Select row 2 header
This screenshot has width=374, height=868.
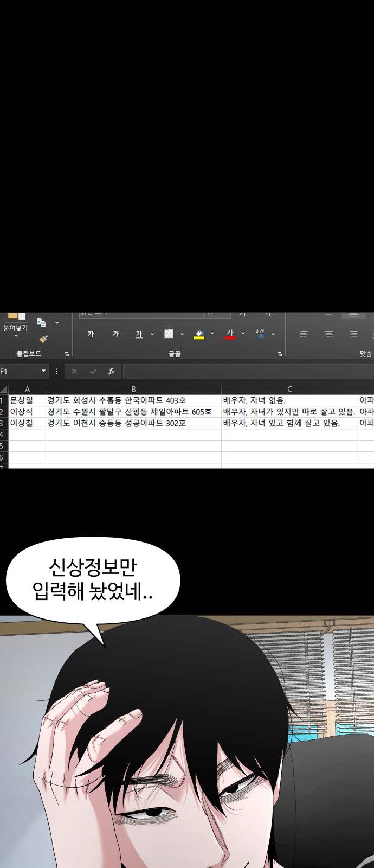click(x=4, y=412)
